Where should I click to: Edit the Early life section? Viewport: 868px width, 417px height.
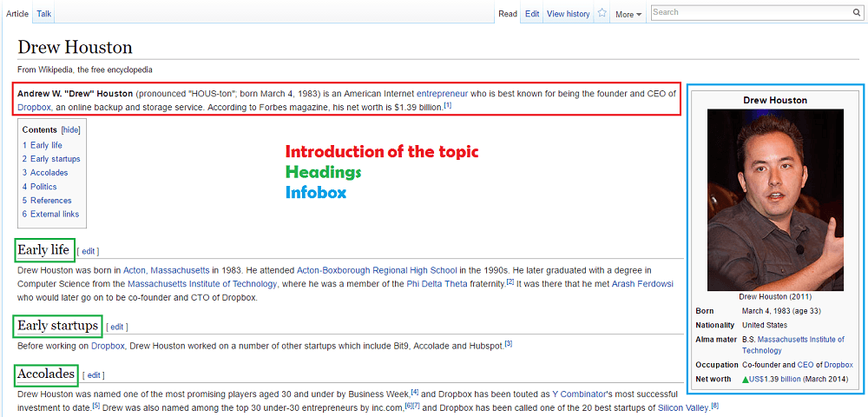(88, 251)
